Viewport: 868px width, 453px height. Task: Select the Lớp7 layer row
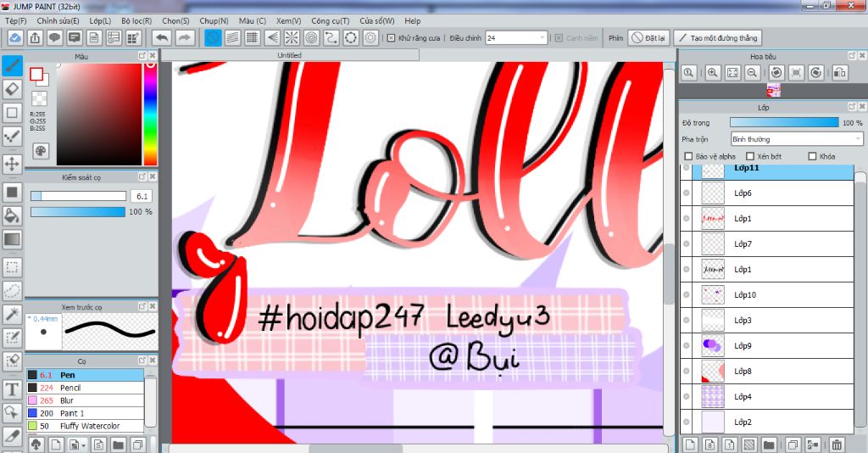[766, 243]
